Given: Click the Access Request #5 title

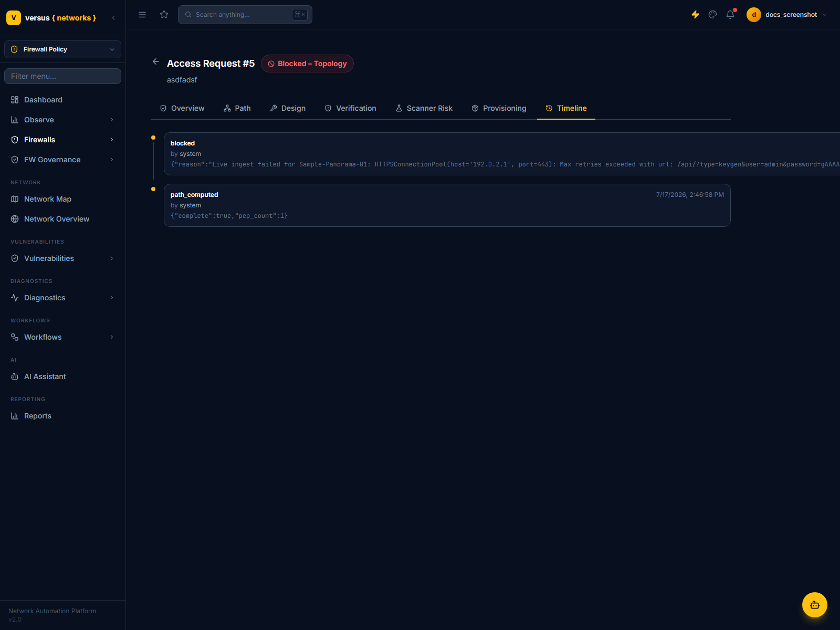Looking at the screenshot, I should click(211, 64).
